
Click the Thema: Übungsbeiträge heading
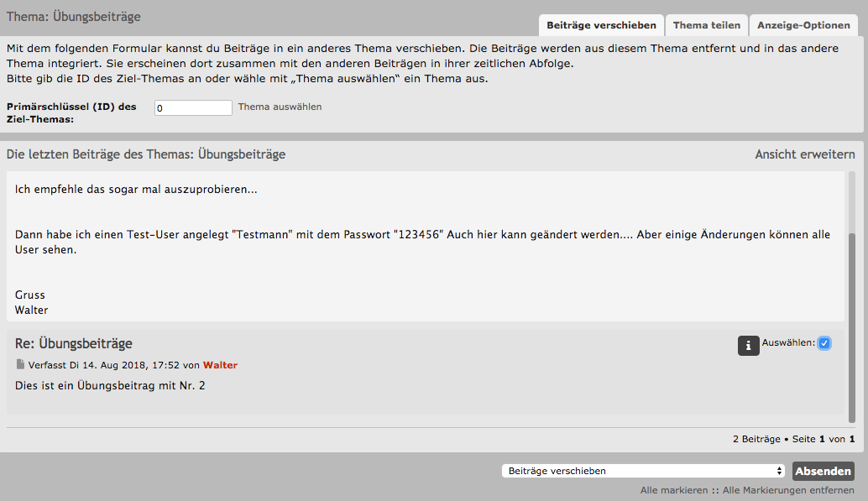click(74, 17)
